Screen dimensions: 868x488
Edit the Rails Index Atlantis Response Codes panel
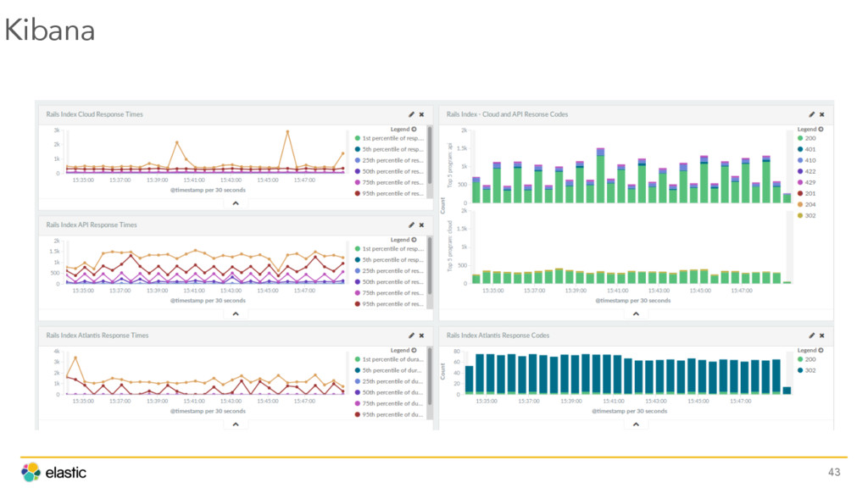coord(811,335)
